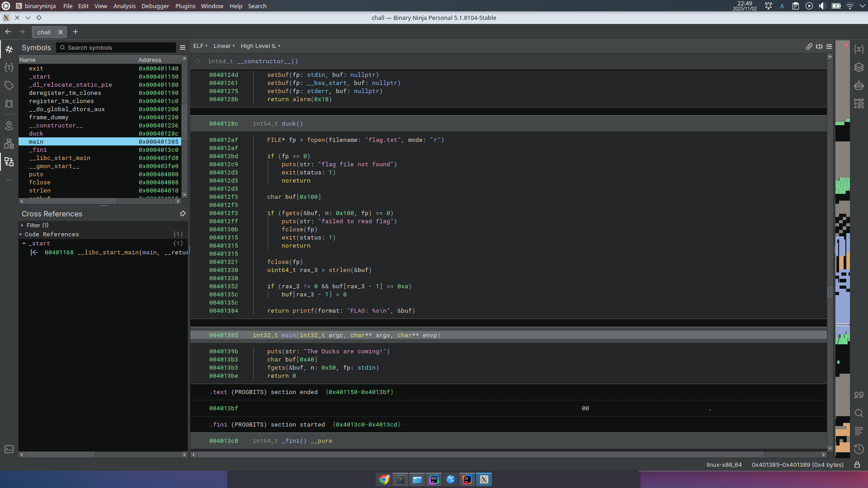This screenshot has width=868, height=488.
Task: Open the Debugger menu
Action: pyautogui.click(x=155, y=6)
